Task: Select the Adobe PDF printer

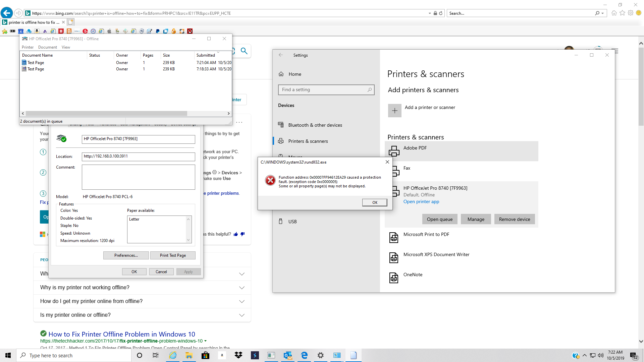Action: pyautogui.click(x=462, y=151)
